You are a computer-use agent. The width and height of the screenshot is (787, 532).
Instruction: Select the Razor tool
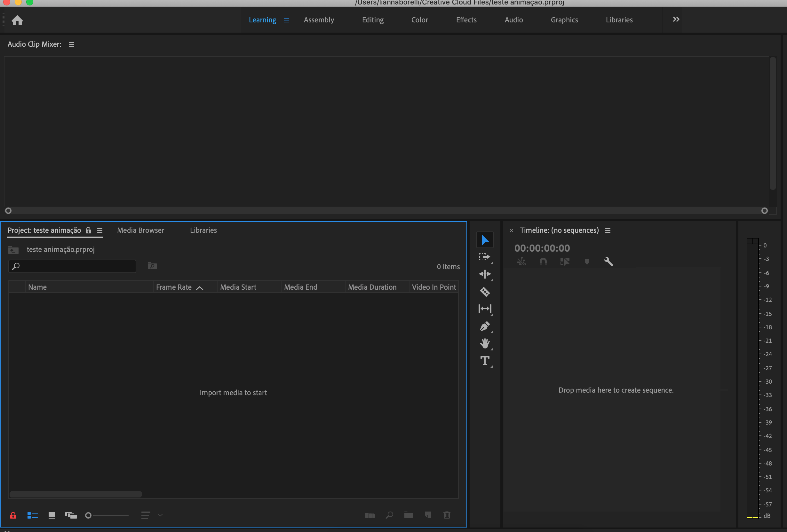485,291
